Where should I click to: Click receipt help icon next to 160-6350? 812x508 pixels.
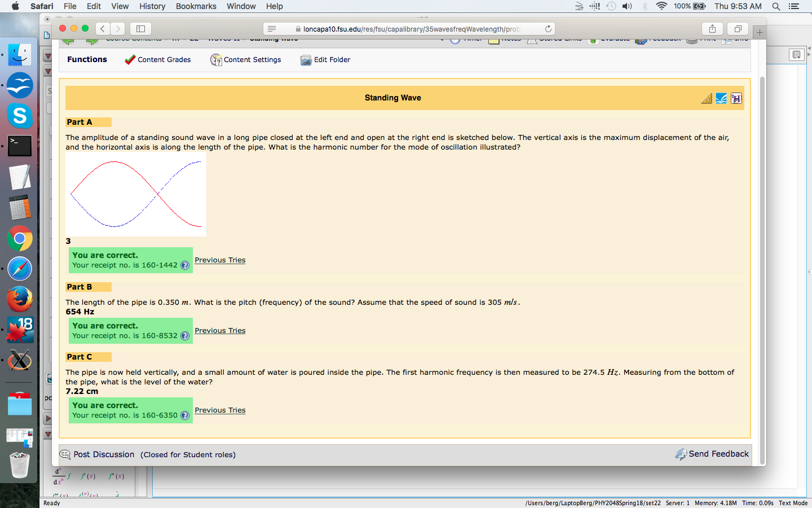184,415
